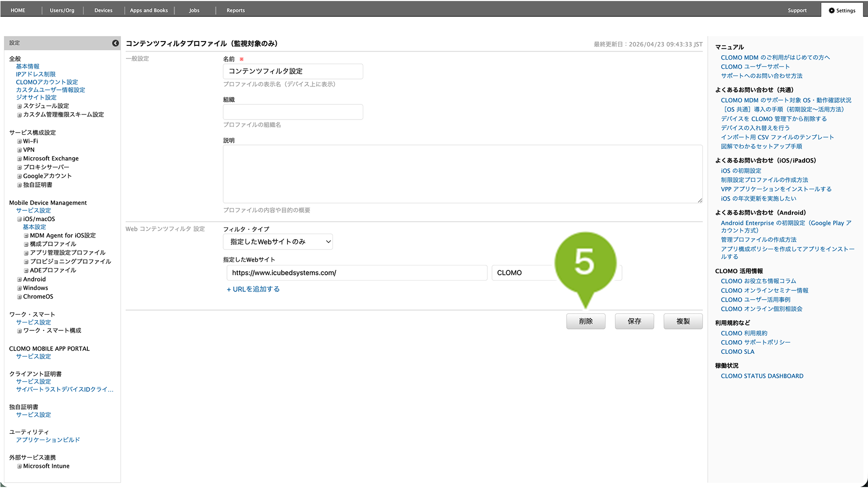Click the + URLを追加する link

click(253, 289)
